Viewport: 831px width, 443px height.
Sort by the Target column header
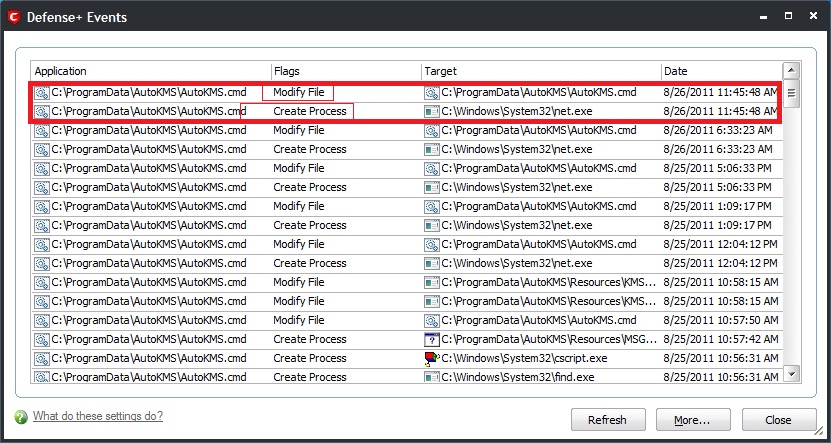point(541,71)
